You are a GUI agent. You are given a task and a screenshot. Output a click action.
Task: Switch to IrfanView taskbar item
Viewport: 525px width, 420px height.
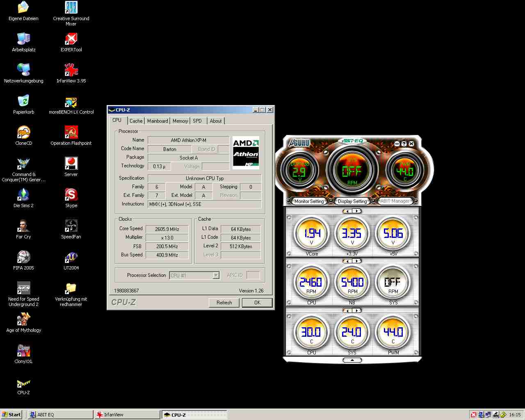click(x=127, y=415)
